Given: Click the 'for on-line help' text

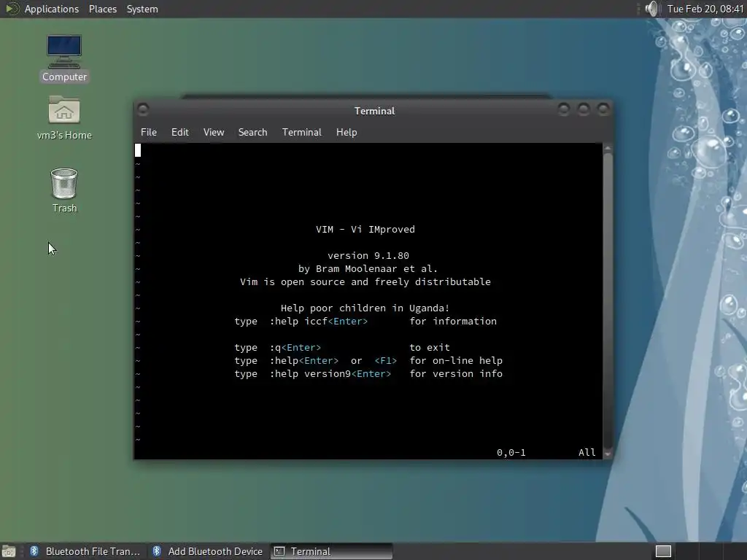Looking at the screenshot, I should coord(456,361).
